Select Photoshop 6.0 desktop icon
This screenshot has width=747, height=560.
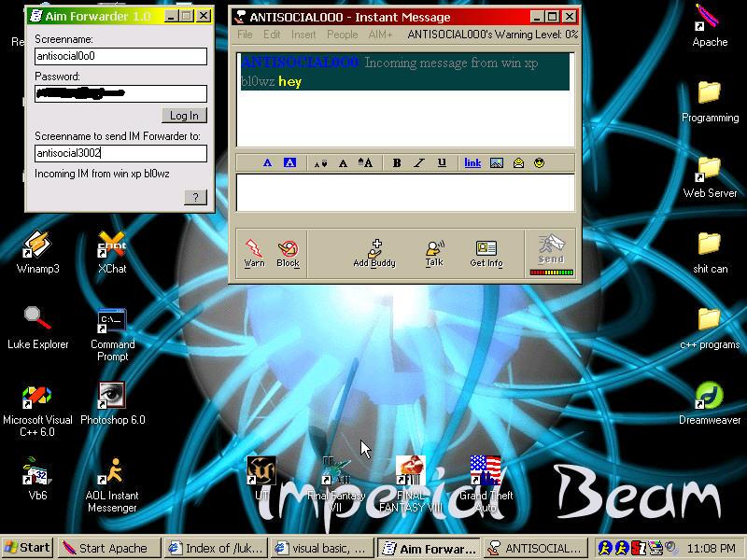(112, 403)
